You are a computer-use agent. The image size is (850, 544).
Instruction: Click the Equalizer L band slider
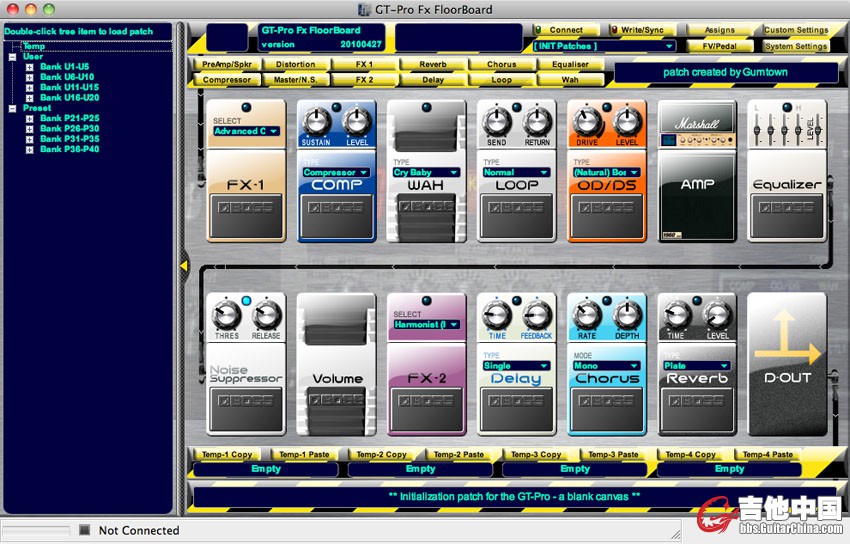(757, 128)
